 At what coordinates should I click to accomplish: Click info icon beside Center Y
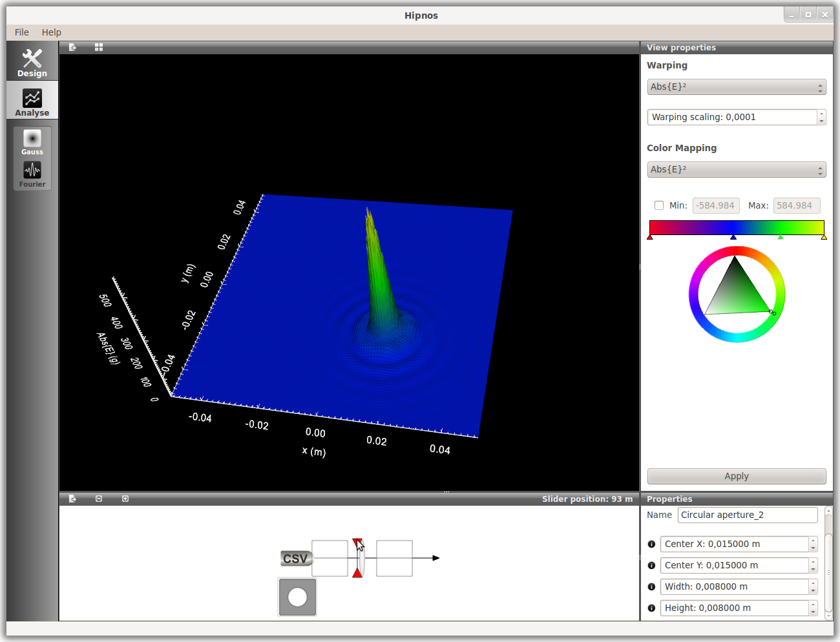tap(651, 566)
